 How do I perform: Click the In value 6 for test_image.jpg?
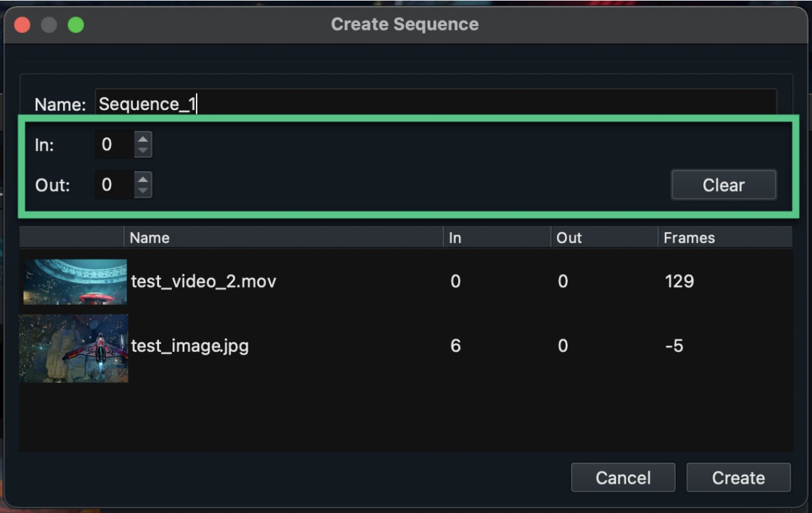pyautogui.click(x=456, y=346)
